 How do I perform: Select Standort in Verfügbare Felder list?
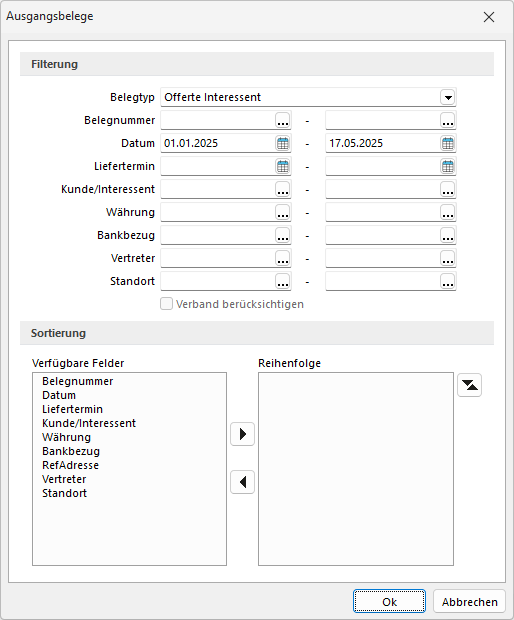click(64, 493)
